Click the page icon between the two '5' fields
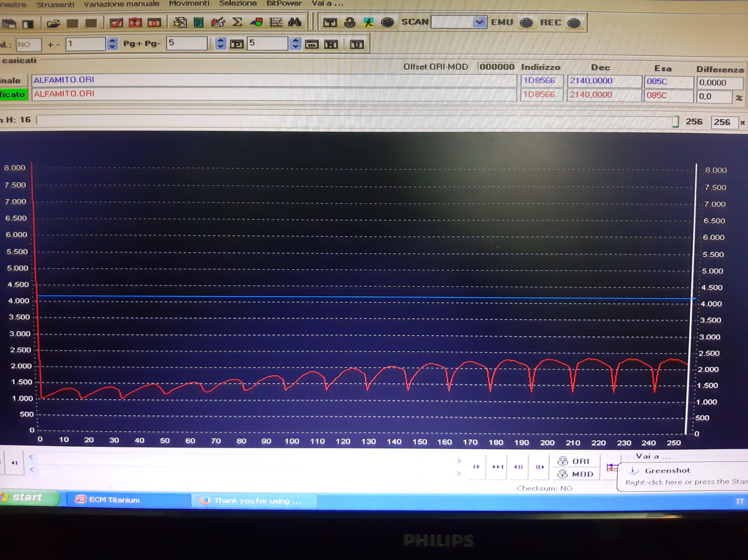The image size is (748, 560). (x=237, y=44)
